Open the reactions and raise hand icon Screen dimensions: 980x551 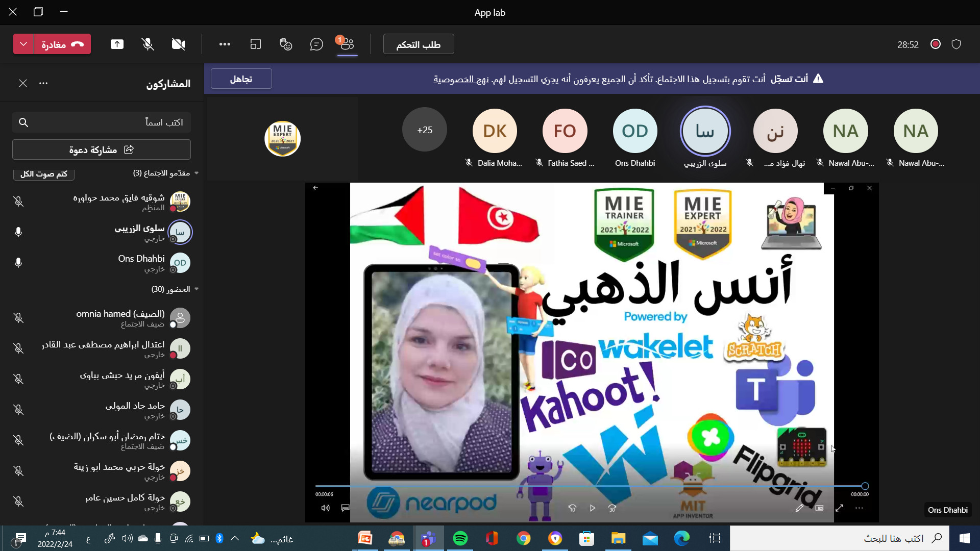pyautogui.click(x=286, y=44)
